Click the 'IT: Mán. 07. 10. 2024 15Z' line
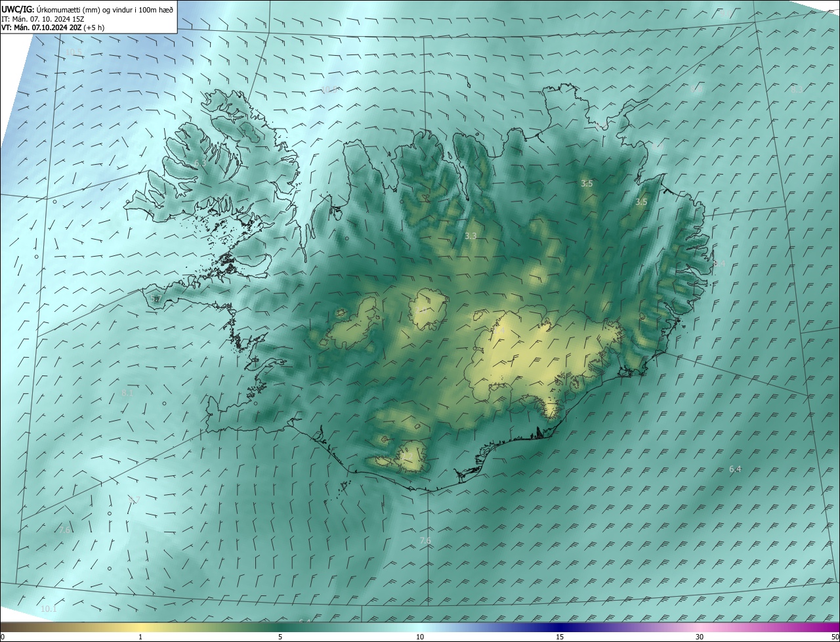The width and height of the screenshot is (840, 642). pos(43,19)
